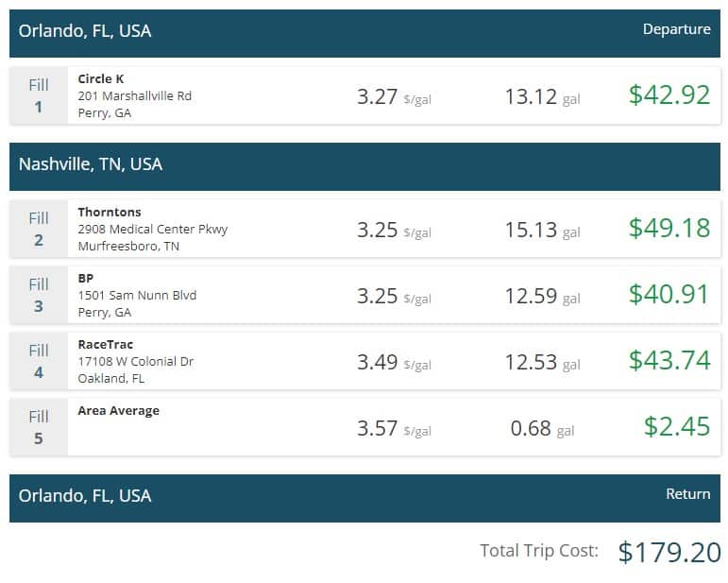Click the Circle K station name
728x583 pixels.
pyautogui.click(x=101, y=79)
